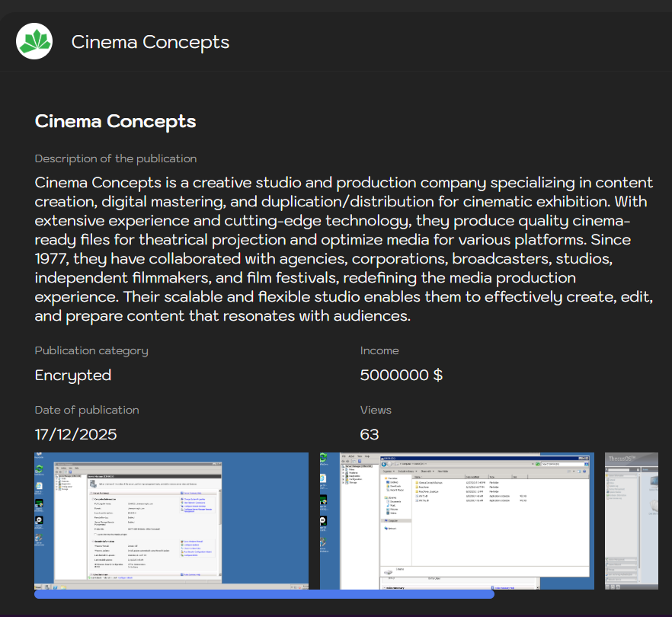Open the View menu in Server Manager
Viewport: 672px width, 617px height.
[71, 467]
